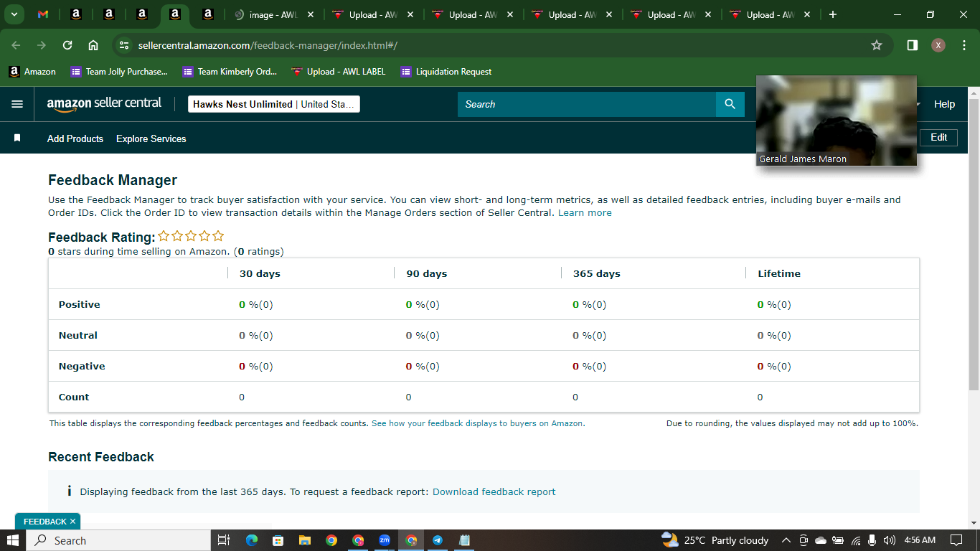The image size is (980, 551).
Task: Go back using Chrome's back arrow
Action: click(16, 45)
